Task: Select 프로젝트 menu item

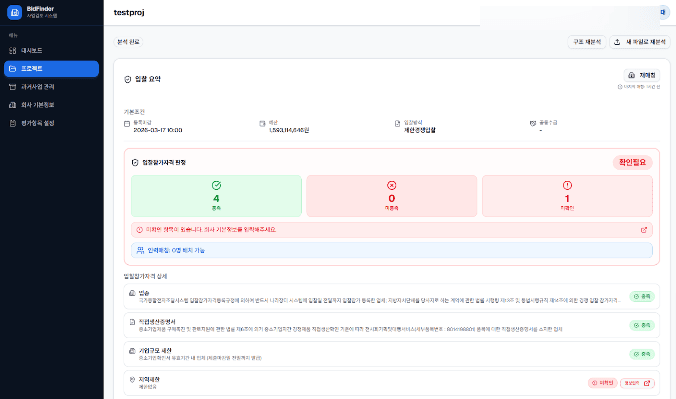Action: tap(51, 69)
